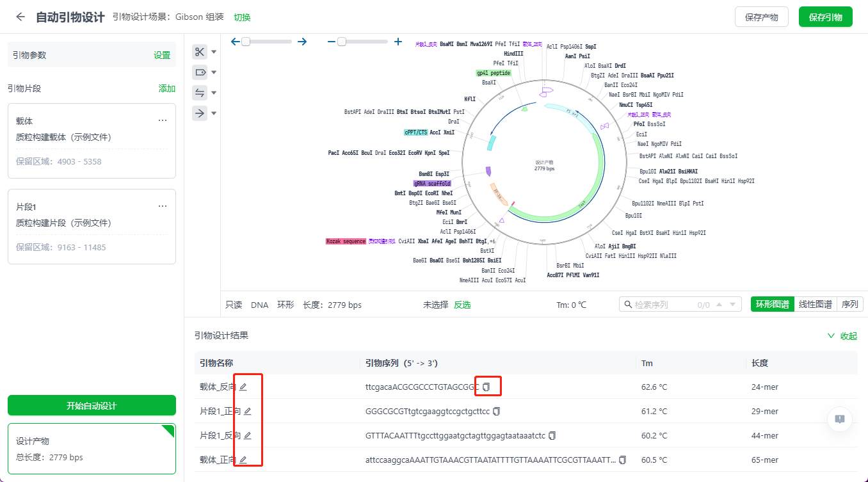Select the 环形图谱 view toggle

772,305
